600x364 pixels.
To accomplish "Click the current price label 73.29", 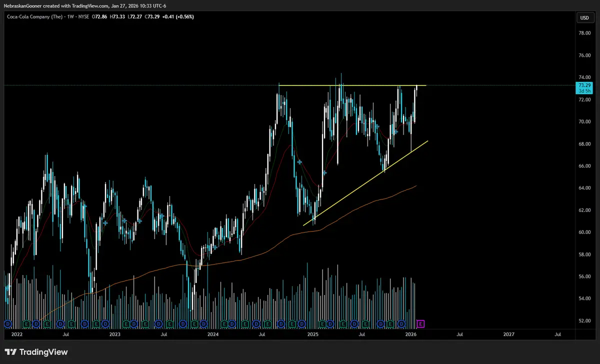I will pyautogui.click(x=584, y=85).
